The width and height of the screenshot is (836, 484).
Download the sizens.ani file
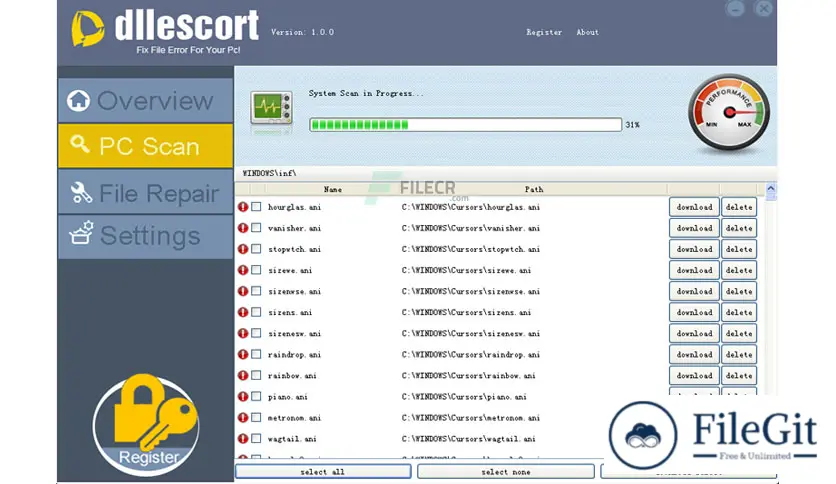point(694,312)
